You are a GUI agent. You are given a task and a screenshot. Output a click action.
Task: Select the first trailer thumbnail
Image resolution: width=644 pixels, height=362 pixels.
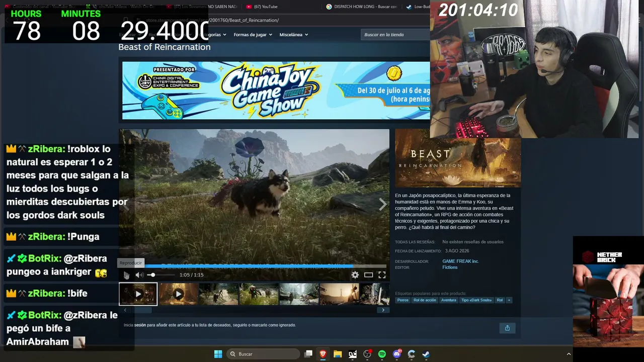(138, 294)
